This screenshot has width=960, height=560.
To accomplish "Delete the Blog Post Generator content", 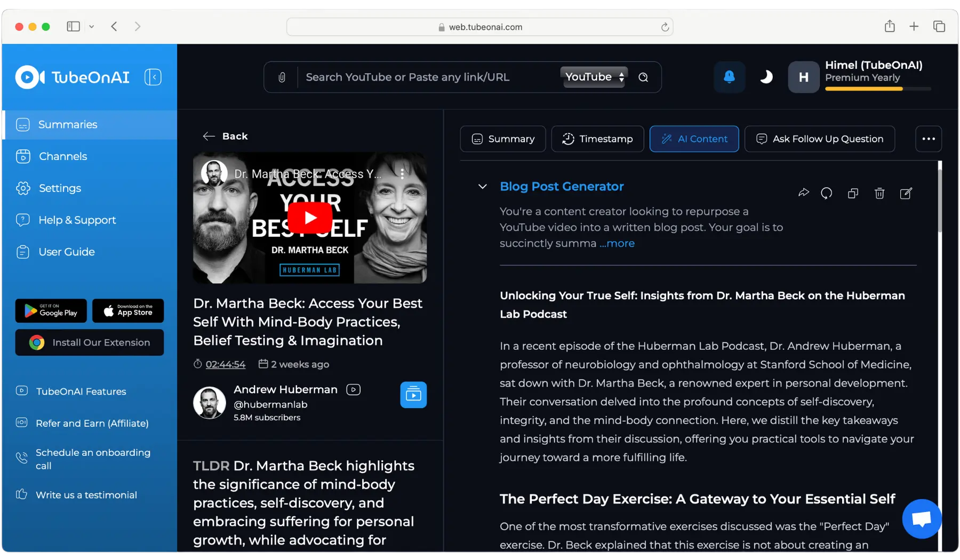I will (x=879, y=193).
